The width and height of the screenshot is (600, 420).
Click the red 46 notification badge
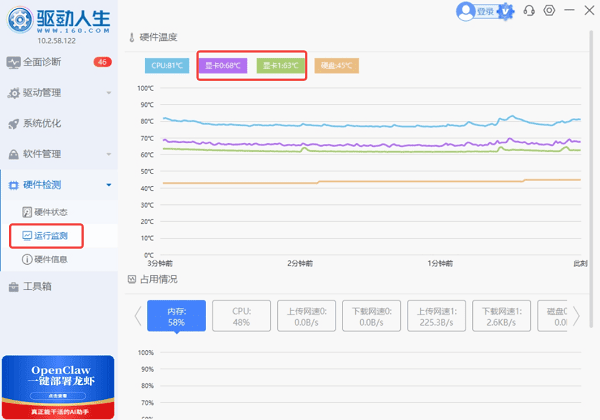102,62
